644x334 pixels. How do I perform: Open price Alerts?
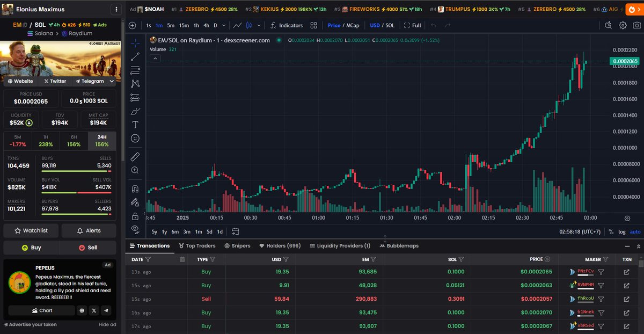[89, 230]
